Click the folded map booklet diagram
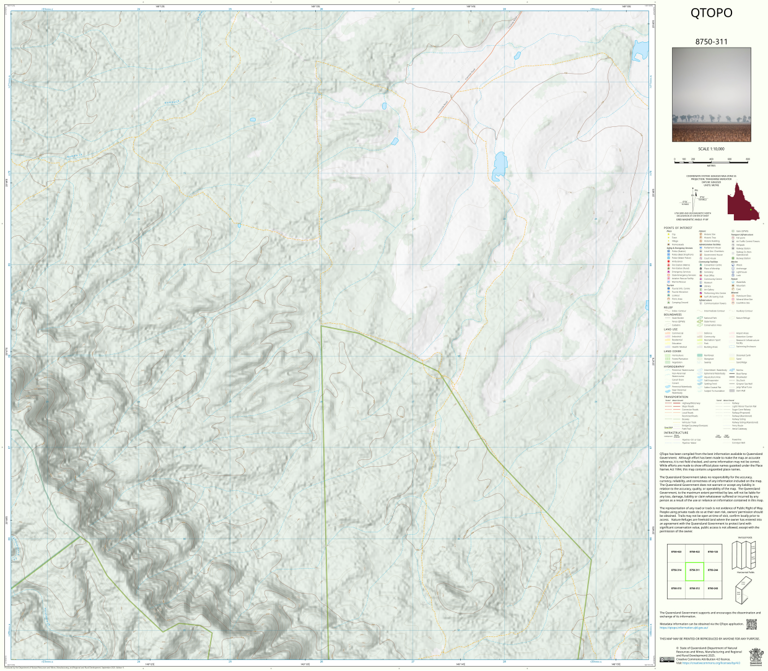Image resolution: width=768 pixels, height=671 pixels. click(744, 589)
